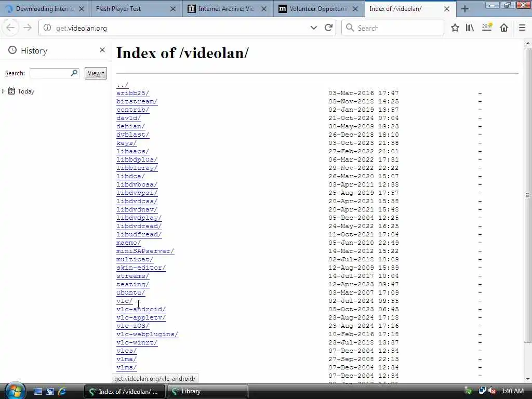Click the page vertical scrollbar thumb
Viewport: 532px width, 399px height.
[527, 195]
